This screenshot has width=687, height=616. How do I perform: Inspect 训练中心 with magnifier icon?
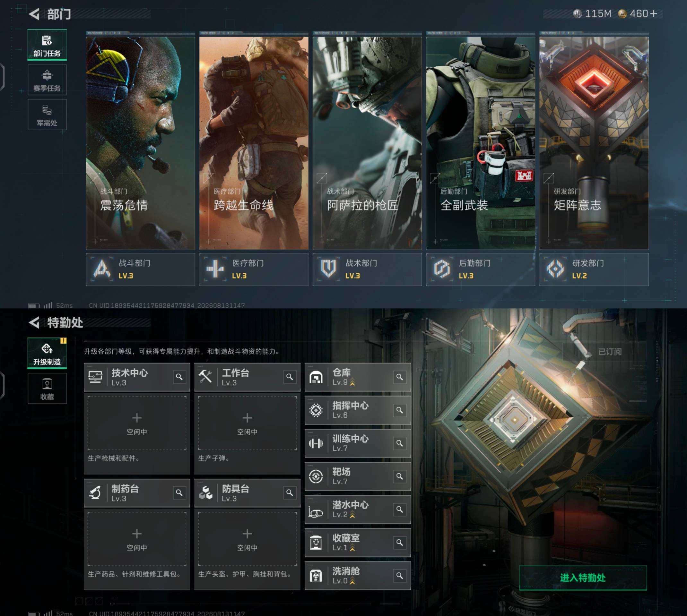pyautogui.click(x=400, y=443)
